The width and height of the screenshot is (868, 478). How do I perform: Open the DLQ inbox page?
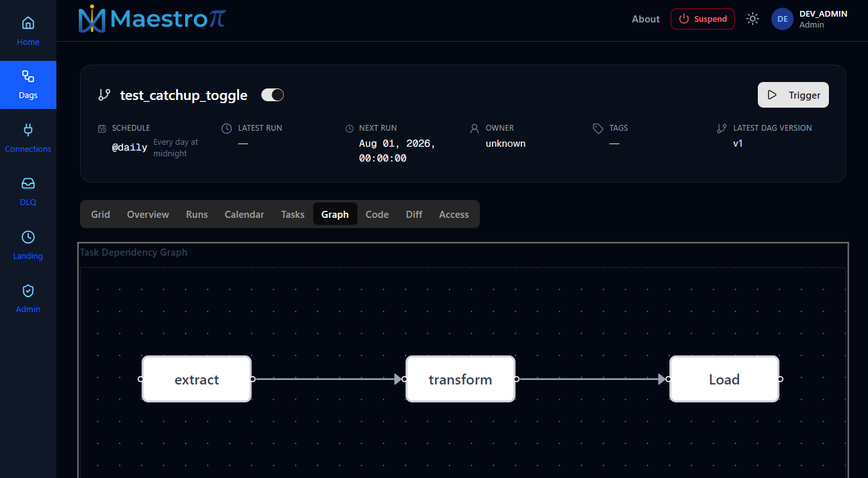[x=28, y=192]
